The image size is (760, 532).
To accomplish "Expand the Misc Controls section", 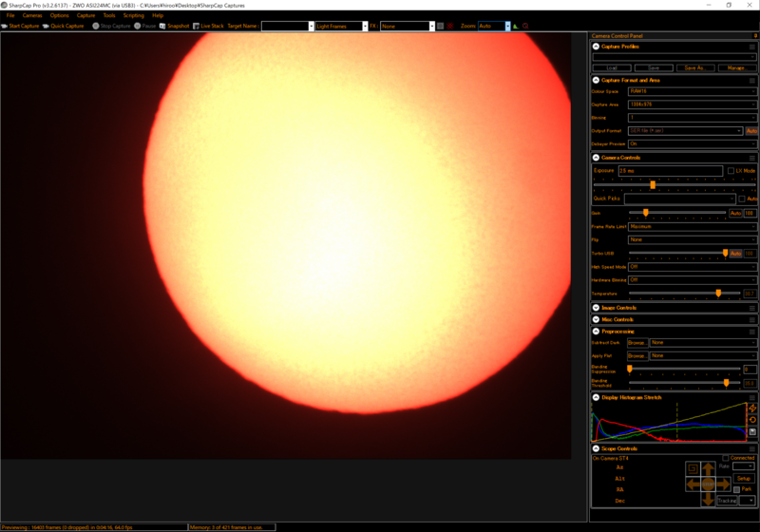I will [x=596, y=320].
